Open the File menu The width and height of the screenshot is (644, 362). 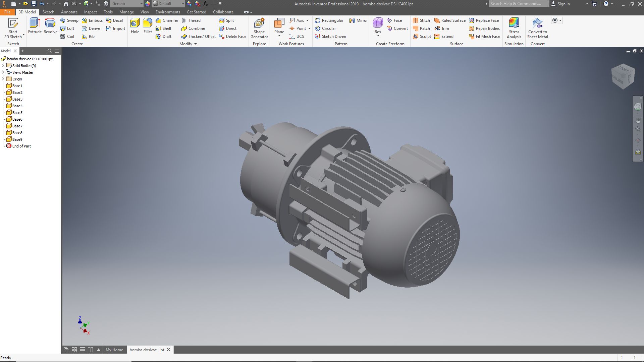tap(7, 12)
